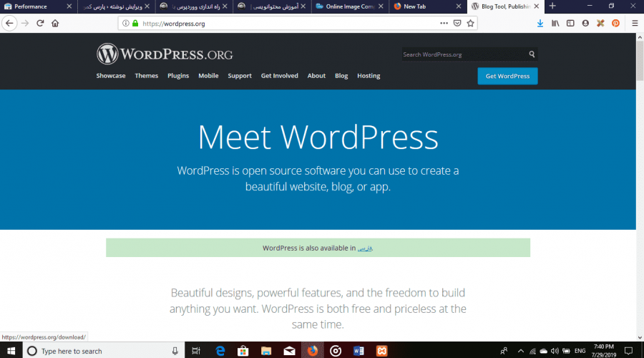Open the Themes menu item
The height and width of the screenshot is (358, 644).
146,76
